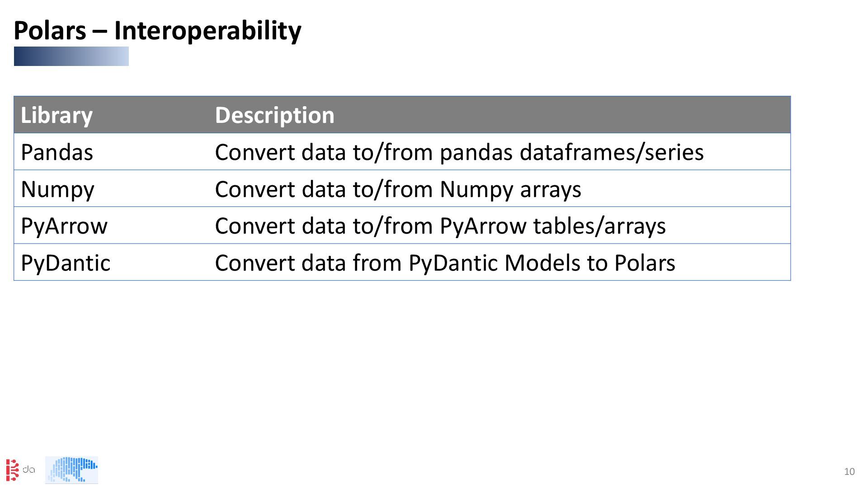This screenshot has width=868, height=488.
Task: Click the blue gradient bar under title
Action: click(x=71, y=56)
